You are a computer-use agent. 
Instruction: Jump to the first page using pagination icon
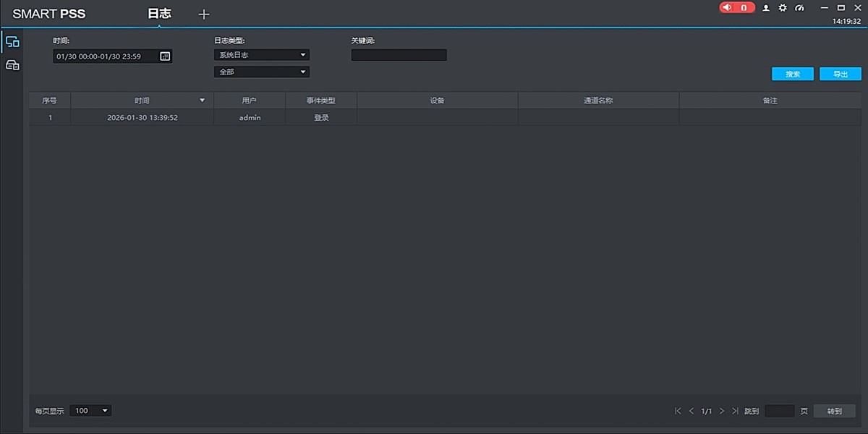677,410
